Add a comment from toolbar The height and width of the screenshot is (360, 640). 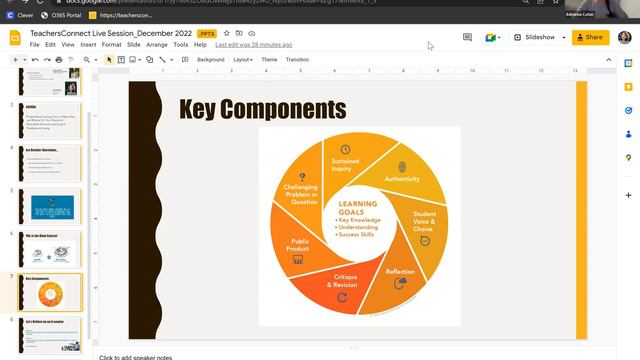coord(185,60)
